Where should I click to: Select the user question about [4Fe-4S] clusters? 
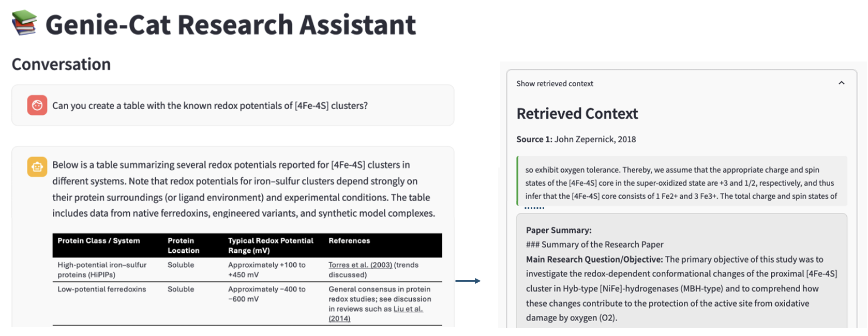tap(209, 106)
